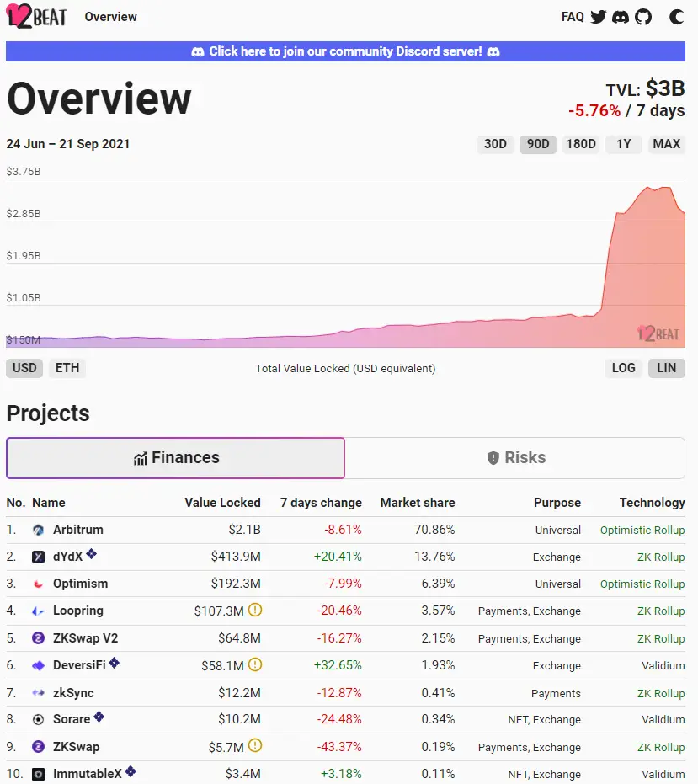Click the Sorare project logo
698x784 pixels.
38,719
